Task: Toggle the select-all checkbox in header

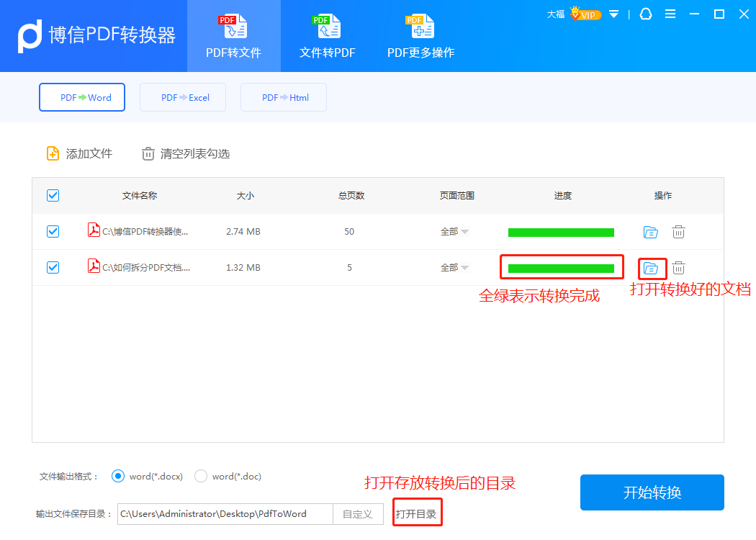Action: [x=53, y=195]
